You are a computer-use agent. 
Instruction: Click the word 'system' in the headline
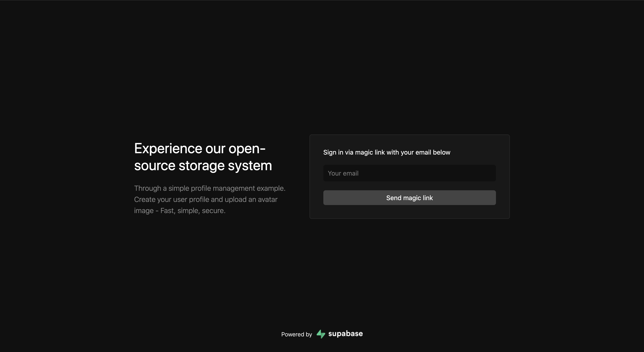click(250, 166)
